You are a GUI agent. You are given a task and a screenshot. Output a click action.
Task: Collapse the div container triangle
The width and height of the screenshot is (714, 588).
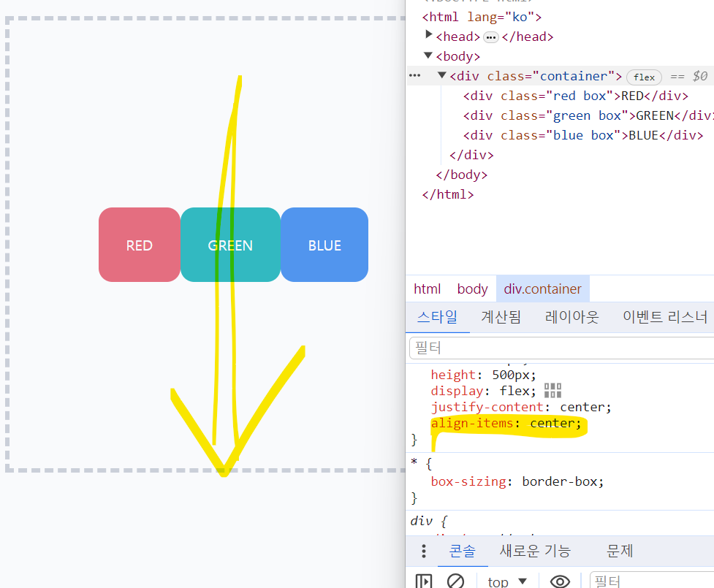(x=441, y=75)
